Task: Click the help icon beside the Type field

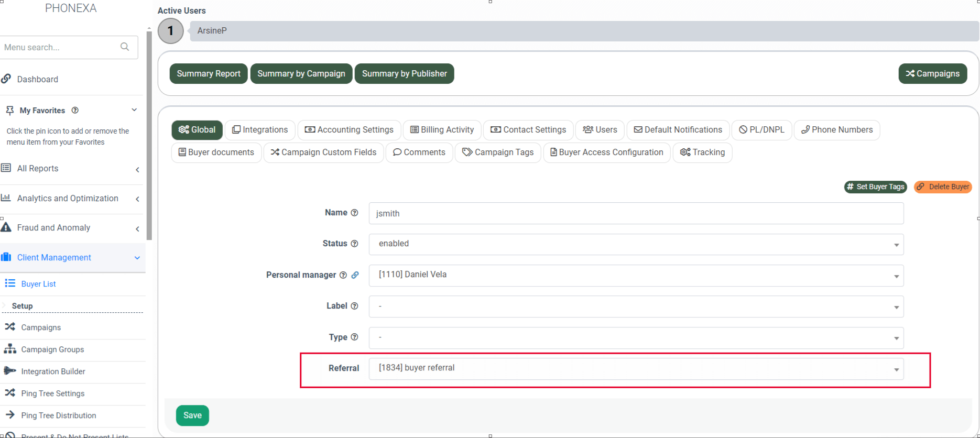Action: (354, 337)
